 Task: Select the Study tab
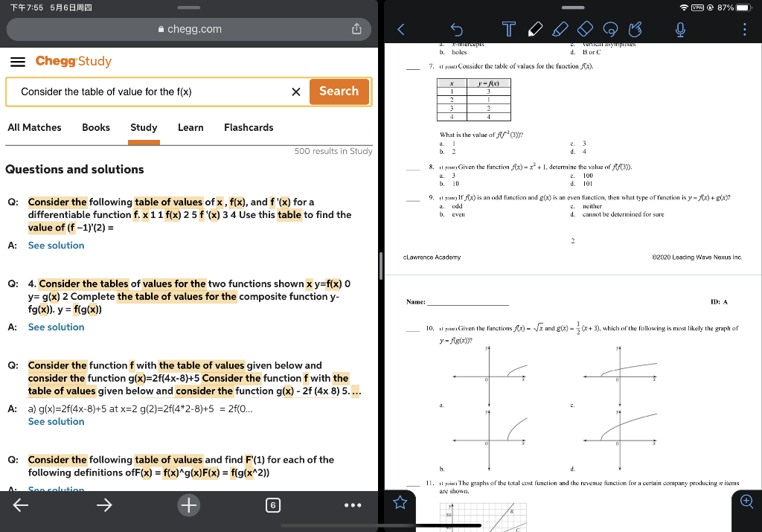tap(144, 127)
